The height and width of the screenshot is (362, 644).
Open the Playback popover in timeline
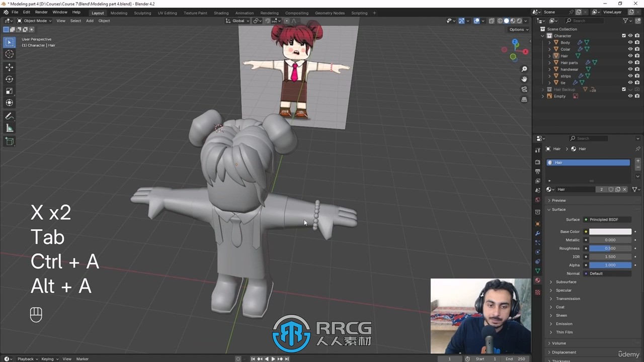tap(28, 359)
